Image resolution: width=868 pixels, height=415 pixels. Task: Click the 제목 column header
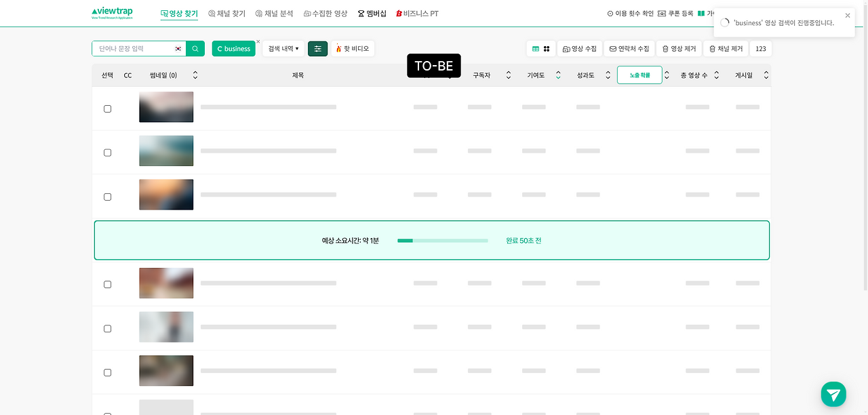[298, 75]
